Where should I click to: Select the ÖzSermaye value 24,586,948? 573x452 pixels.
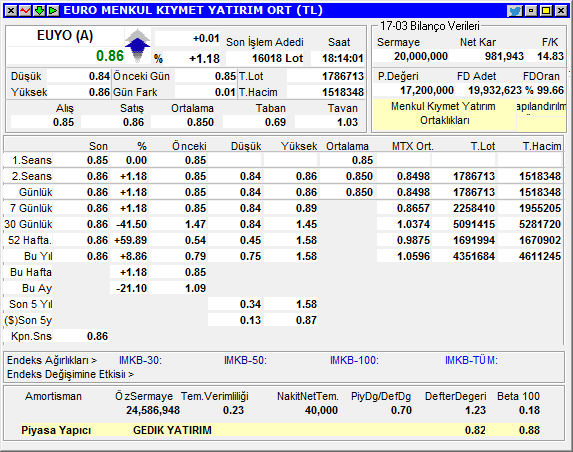pyautogui.click(x=153, y=410)
